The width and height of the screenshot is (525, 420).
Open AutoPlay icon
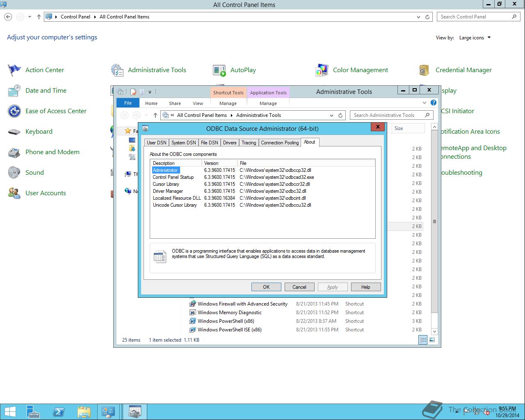click(x=219, y=70)
